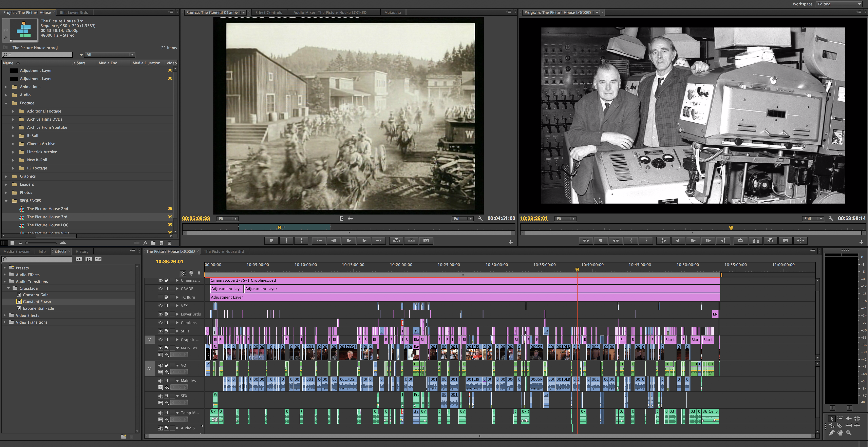Select the Ripple Edit tool
This screenshot has width=868, height=447.
(848, 418)
